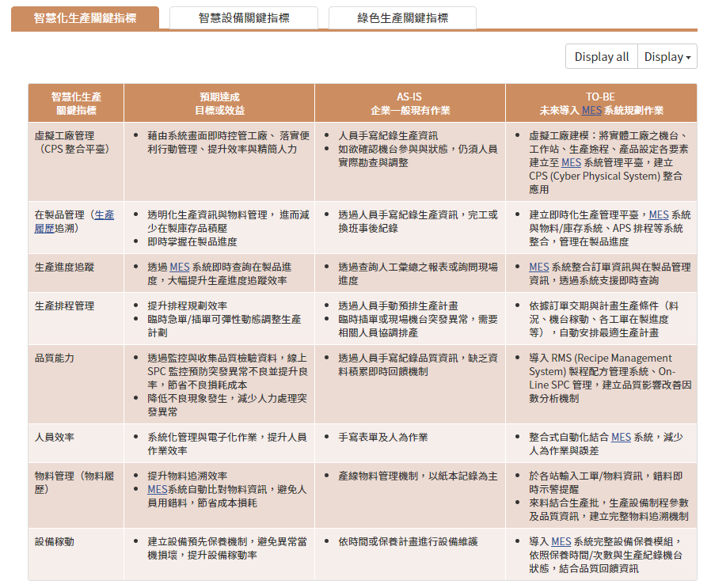Click MES link in 虛擬工廠建模 text

point(571,162)
